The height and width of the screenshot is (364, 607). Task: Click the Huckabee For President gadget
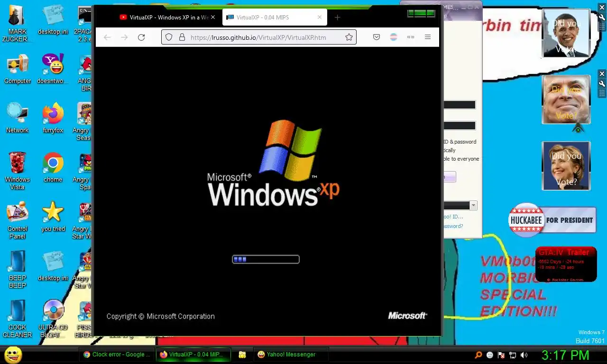click(x=552, y=220)
